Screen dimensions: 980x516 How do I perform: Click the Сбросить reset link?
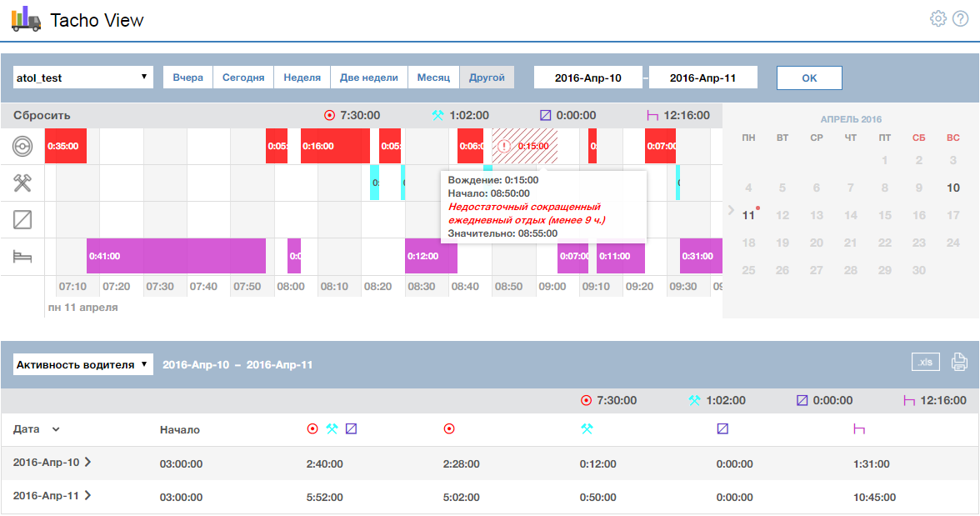42,116
